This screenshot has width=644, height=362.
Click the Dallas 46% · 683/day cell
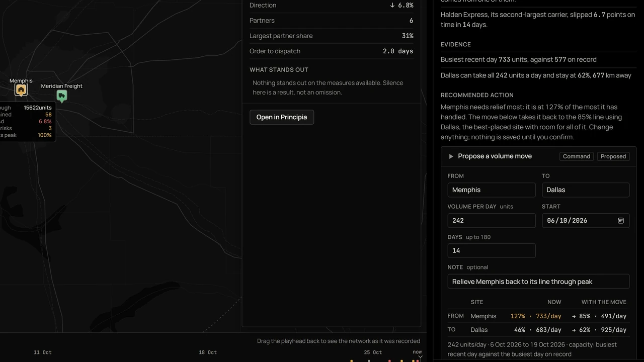(x=537, y=330)
